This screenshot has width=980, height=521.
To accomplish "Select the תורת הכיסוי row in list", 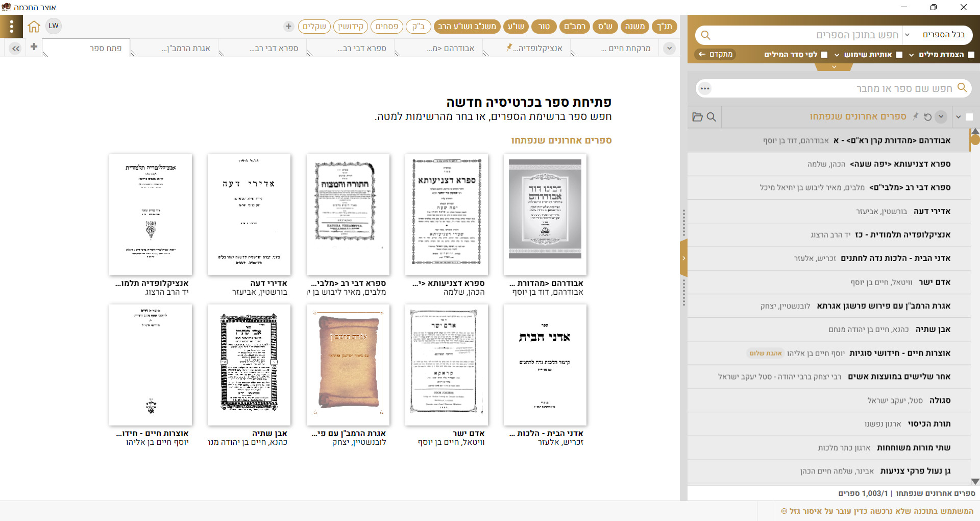I will 829,423.
